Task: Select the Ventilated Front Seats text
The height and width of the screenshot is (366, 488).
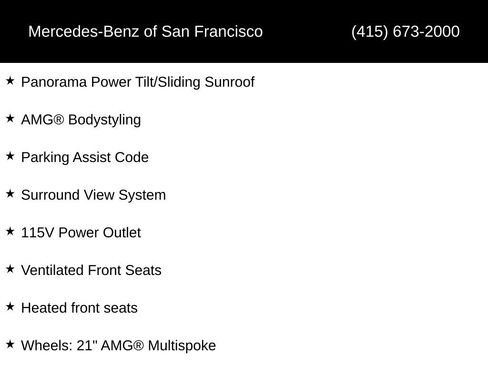Action: (91, 270)
